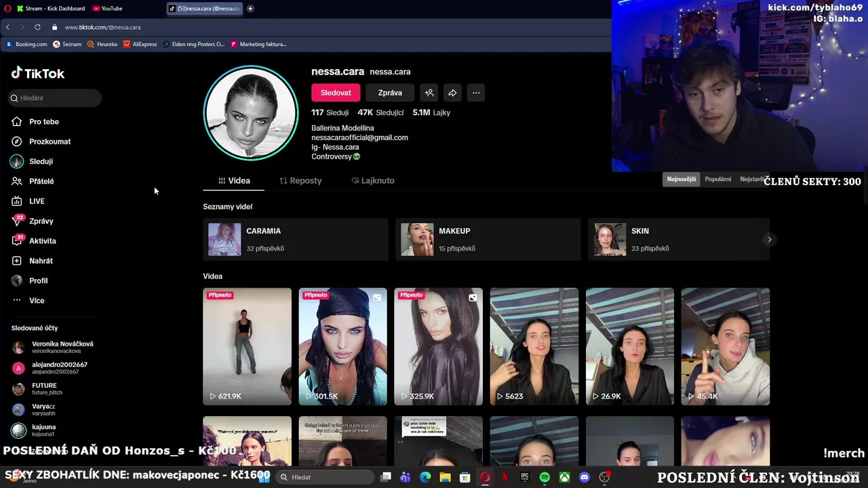Image resolution: width=868 pixels, height=488 pixels.
Task: Open pinned video with 325.9K views
Action: [438, 346]
